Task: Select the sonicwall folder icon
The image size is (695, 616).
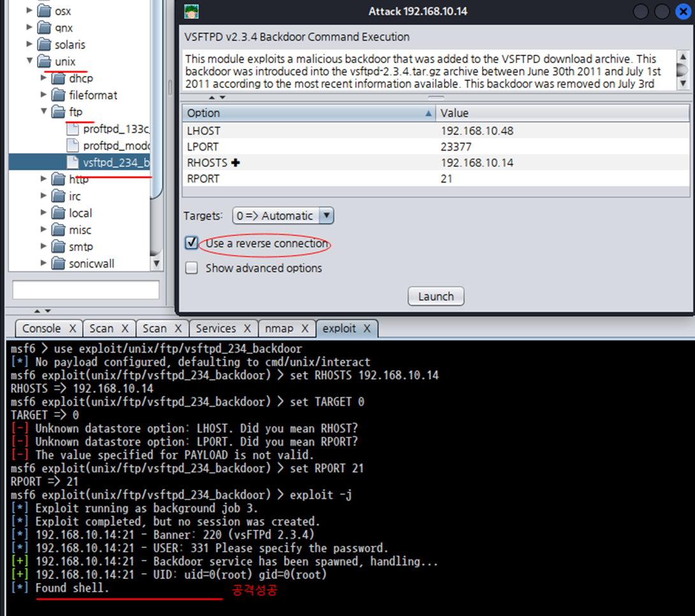Action: pyautogui.click(x=58, y=263)
